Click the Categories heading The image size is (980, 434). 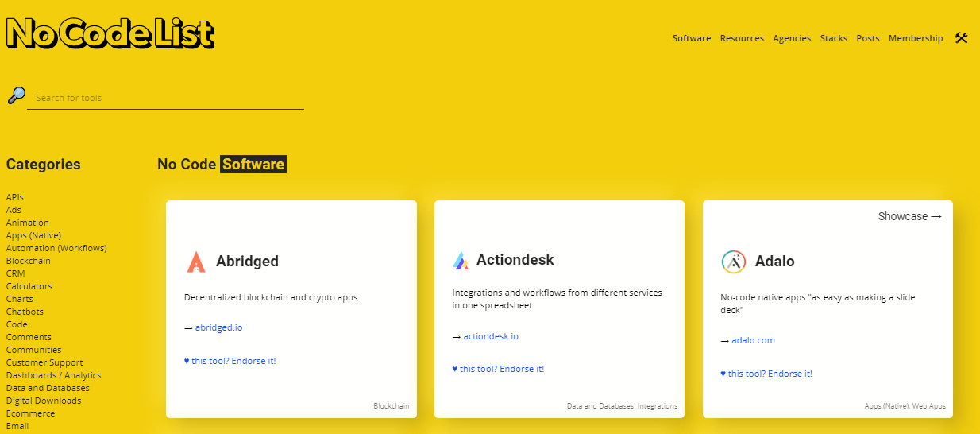pos(44,165)
